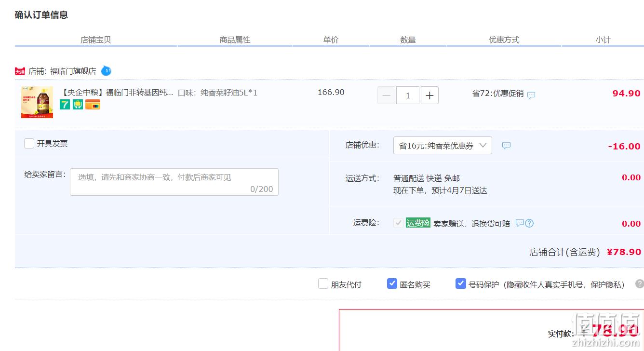This screenshot has height=351, width=644.
Task: Click the 预计4月7日送达 delivery estimate
Action: click(459, 190)
